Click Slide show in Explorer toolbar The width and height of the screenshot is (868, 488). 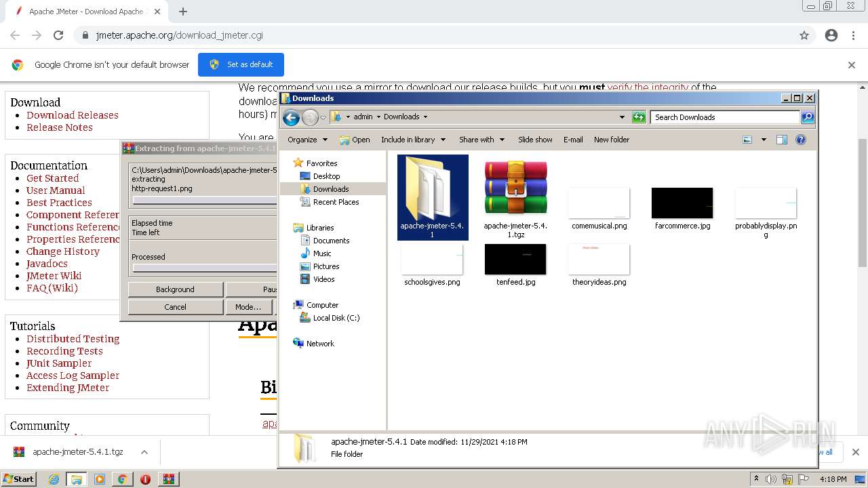[535, 140]
